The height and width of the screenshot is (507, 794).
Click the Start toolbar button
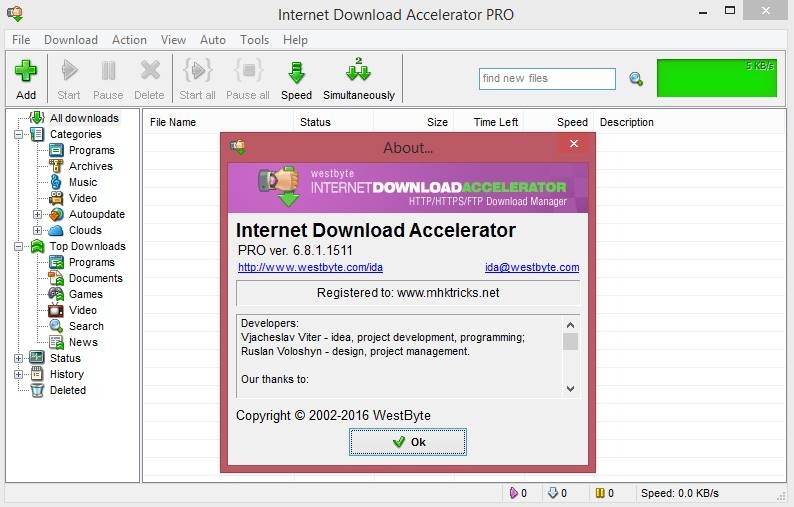[x=69, y=80]
